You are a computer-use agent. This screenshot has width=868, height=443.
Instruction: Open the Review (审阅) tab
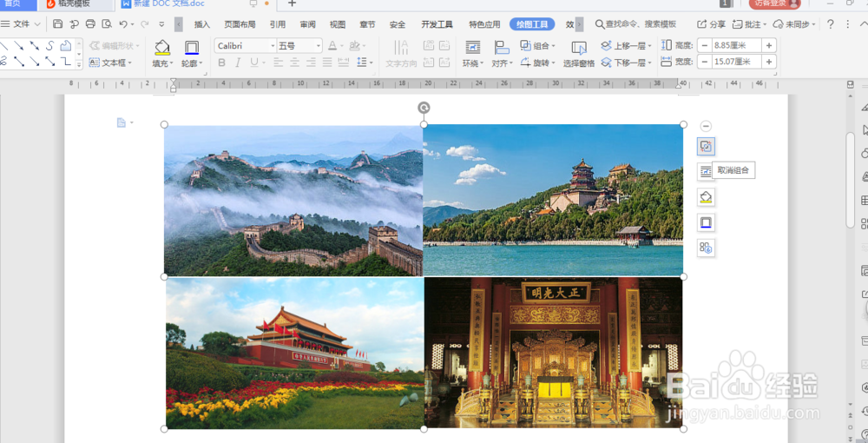coord(308,24)
